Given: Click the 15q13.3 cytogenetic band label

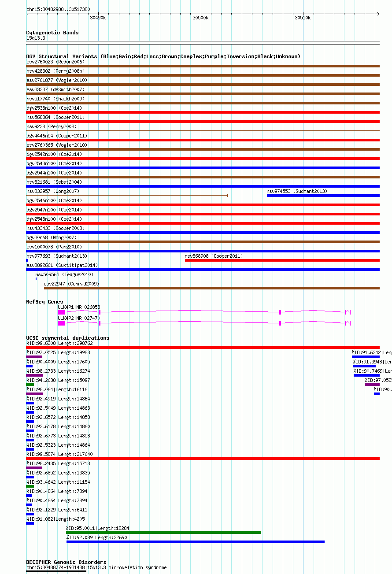Looking at the screenshot, I should pos(36,38).
